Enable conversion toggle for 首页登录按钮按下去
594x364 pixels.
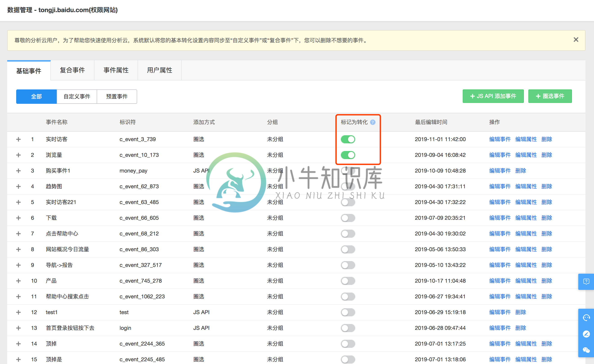coord(348,328)
